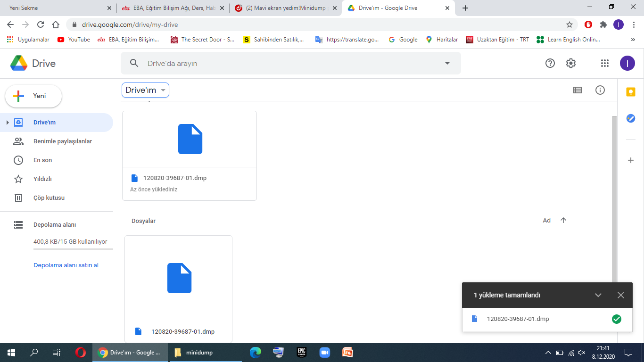Open Zoom from taskbar
This screenshot has height=362, width=644.
coord(324,353)
